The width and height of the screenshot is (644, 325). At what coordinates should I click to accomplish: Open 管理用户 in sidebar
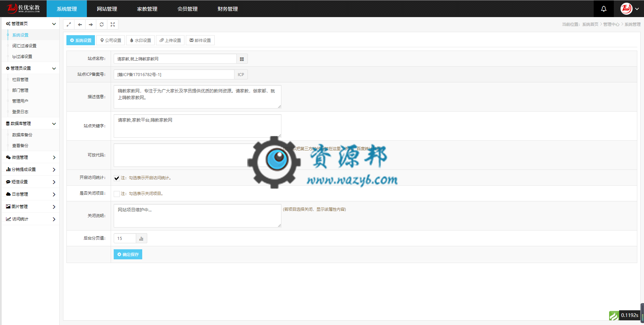pyautogui.click(x=20, y=101)
